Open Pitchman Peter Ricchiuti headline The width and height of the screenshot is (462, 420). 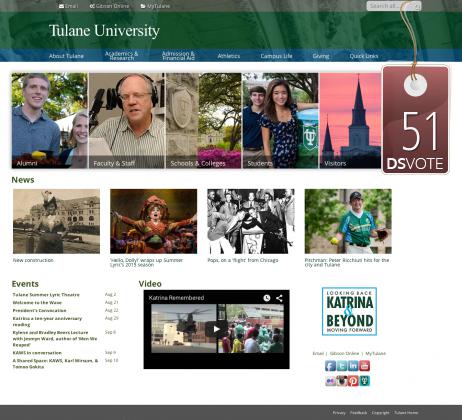[x=347, y=262]
